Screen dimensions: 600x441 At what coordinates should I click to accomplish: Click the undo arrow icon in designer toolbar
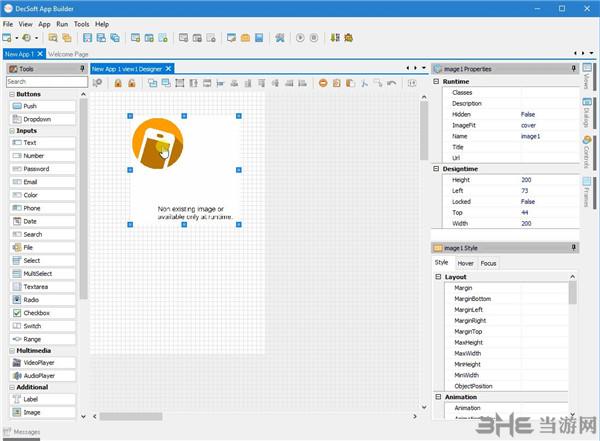pos(391,83)
